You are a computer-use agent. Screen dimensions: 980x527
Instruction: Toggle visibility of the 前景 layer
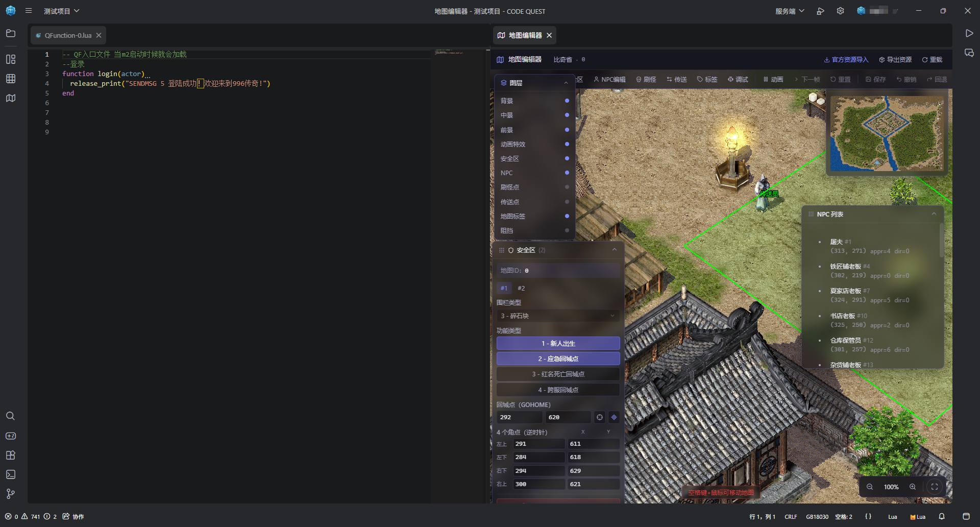click(x=567, y=130)
